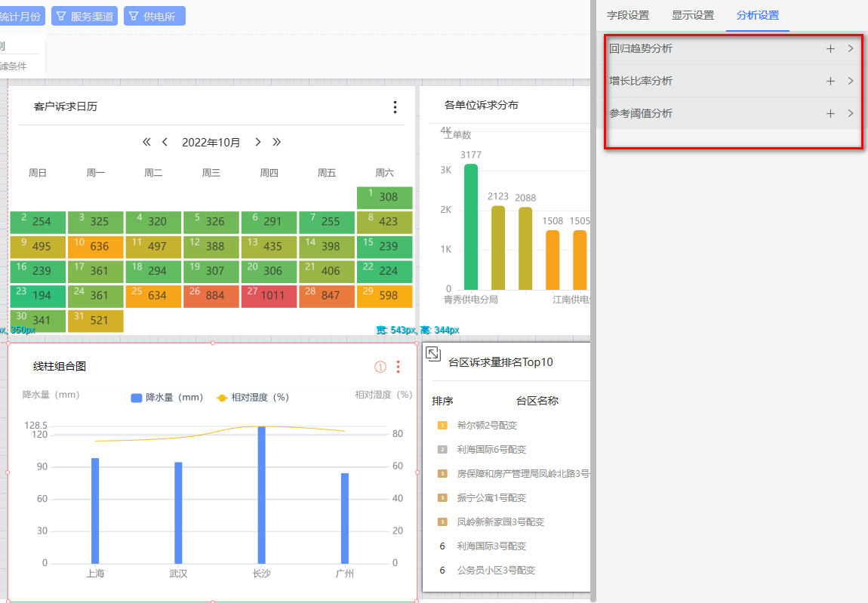Click the 长沙 bar in combo chart
The width and height of the screenshot is (868, 603).
261,494
